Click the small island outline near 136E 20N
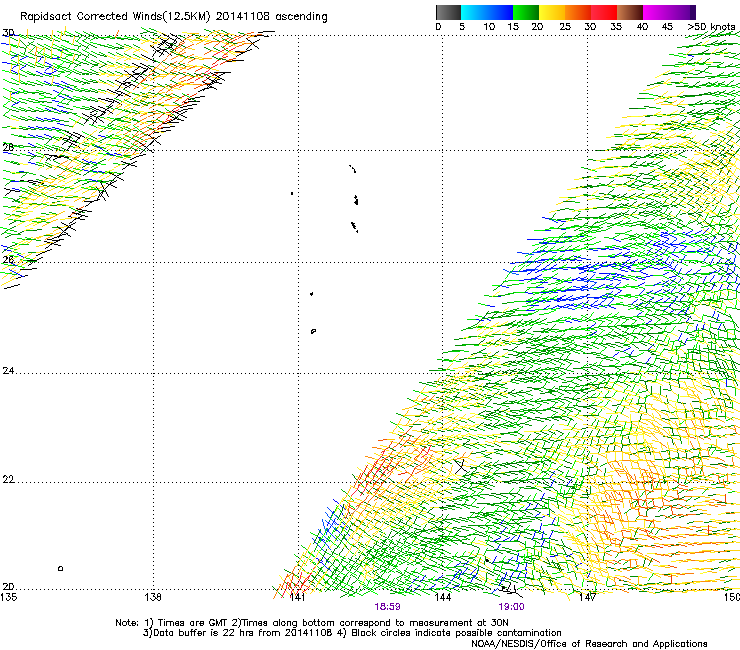Image resolution: width=740 pixels, height=650 pixels. (x=60, y=568)
